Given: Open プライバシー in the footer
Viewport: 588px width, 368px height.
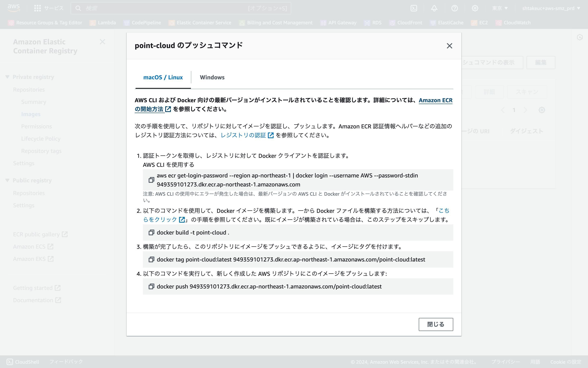Looking at the screenshot, I should pyautogui.click(x=506, y=362).
